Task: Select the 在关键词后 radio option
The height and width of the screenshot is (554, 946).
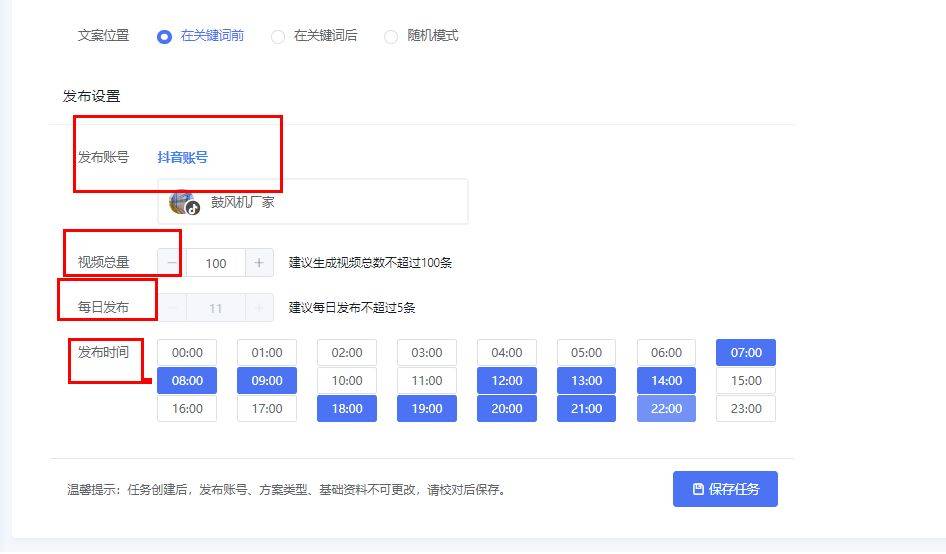Action: pos(314,36)
